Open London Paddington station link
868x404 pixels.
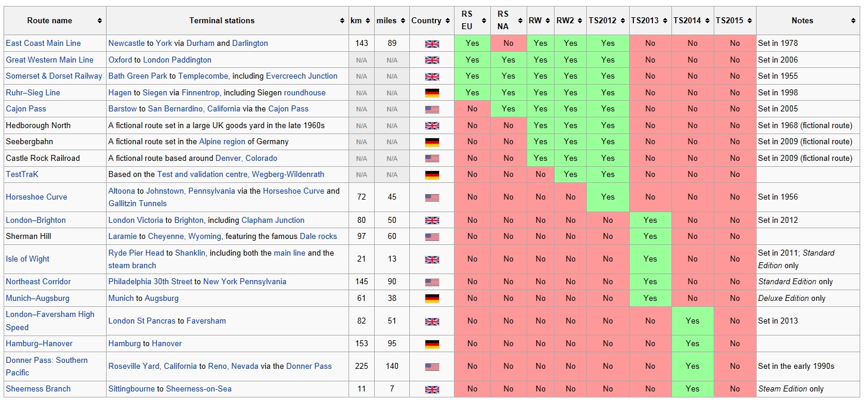[177, 60]
